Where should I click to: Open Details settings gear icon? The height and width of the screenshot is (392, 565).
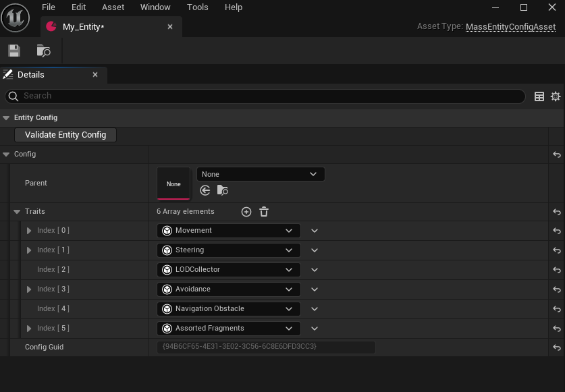coord(556,96)
